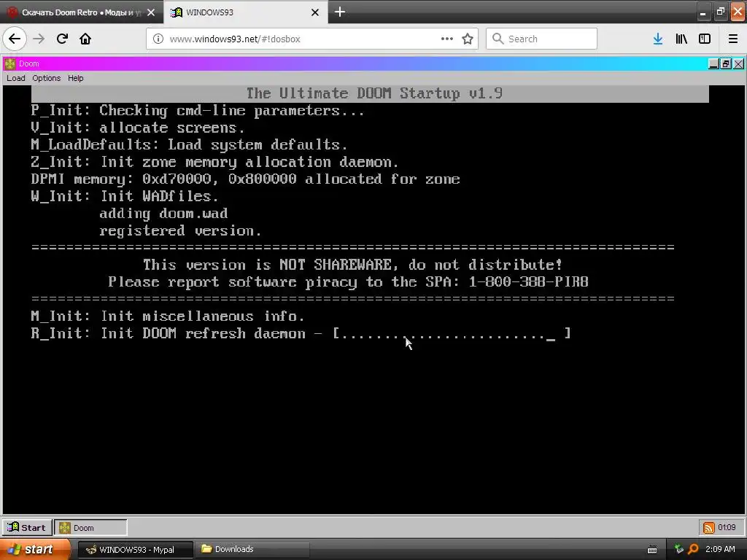
Task: Open the hamburger application menu
Action: tap(733, 39)
